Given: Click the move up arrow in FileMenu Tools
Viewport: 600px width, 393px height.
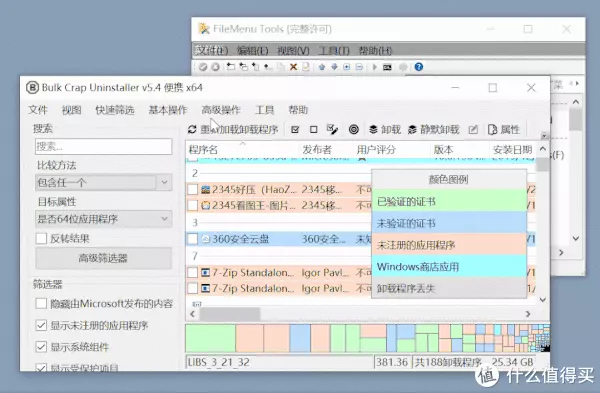Looking at the screenshot, I should tap(322, 67).
